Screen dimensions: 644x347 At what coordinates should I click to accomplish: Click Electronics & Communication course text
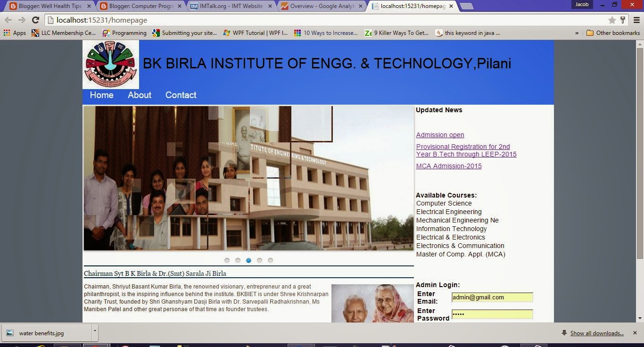pyautogui.click(x=460, y=246)
